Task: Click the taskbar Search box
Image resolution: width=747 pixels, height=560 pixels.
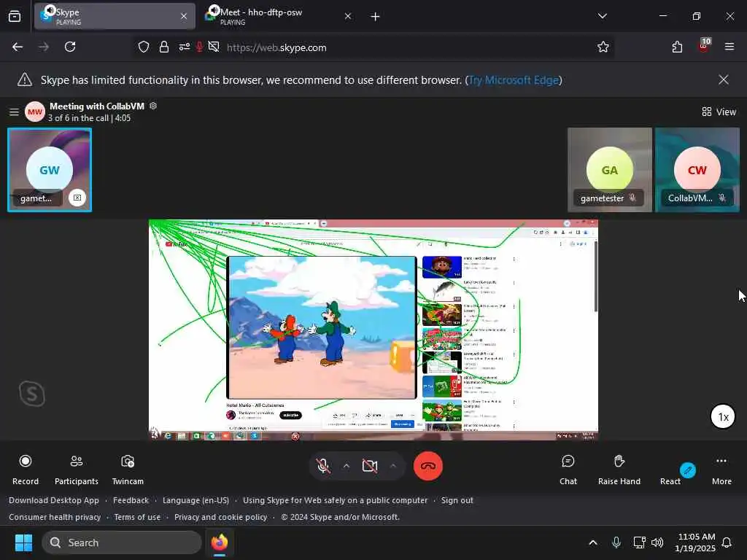Action: [122, 542]
